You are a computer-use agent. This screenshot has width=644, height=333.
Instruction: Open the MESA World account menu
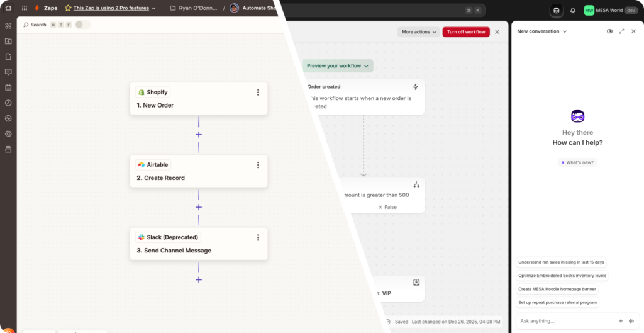[611, 10]
